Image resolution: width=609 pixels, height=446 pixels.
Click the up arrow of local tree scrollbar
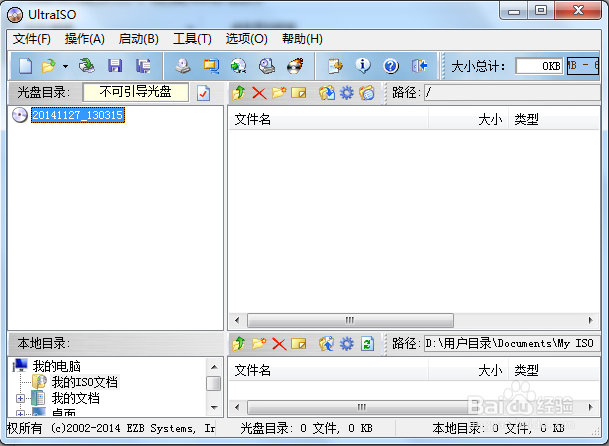214,367
